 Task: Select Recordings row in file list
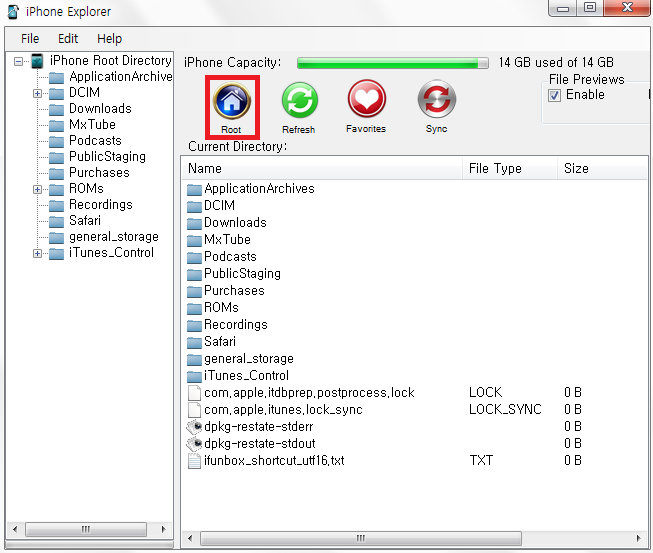(x=414, y=324)
